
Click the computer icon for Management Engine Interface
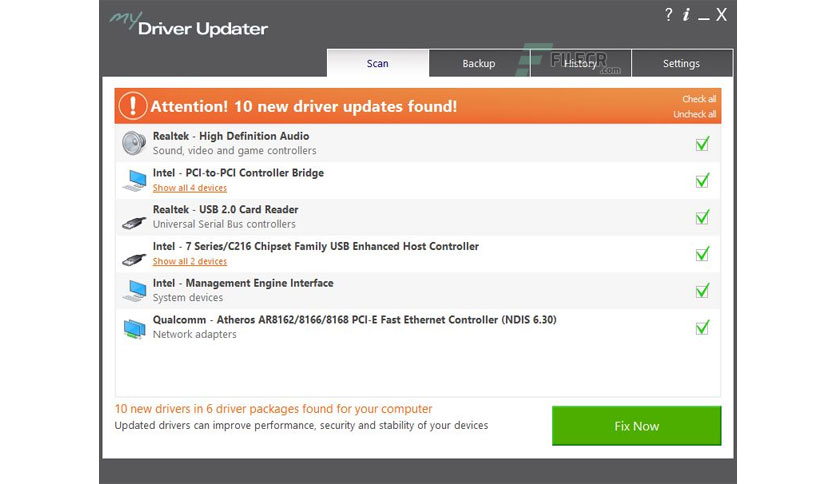(134, 291)
